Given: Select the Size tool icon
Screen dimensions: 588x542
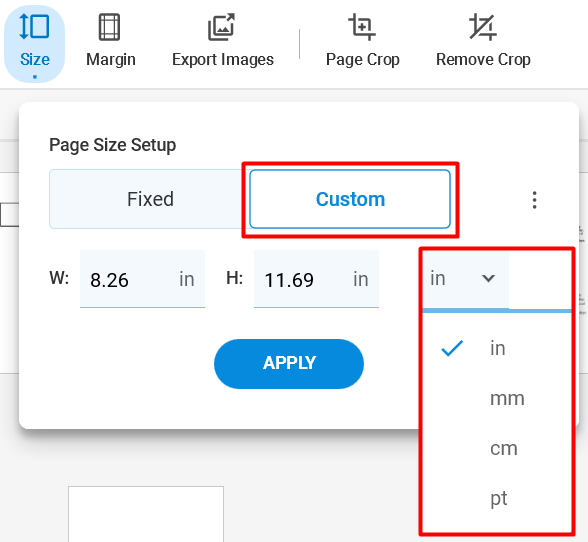Looking at the screenshot, I should pos(34,26).
